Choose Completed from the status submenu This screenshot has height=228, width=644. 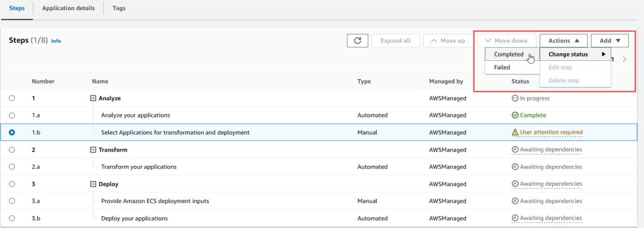pyautogui.click(x=508, y=54)
